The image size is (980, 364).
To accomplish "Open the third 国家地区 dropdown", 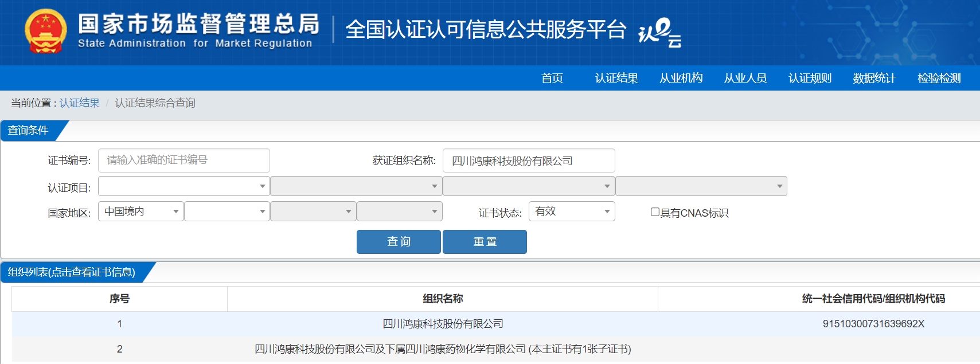I will (313, 211).
